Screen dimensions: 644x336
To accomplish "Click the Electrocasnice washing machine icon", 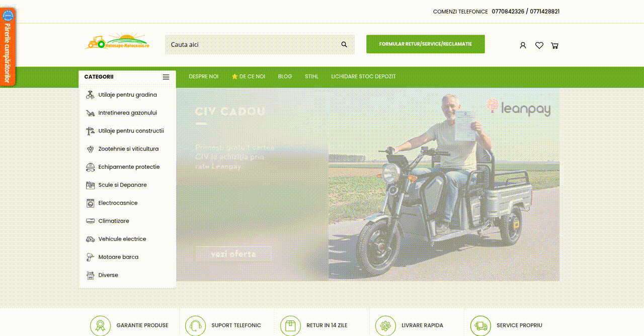I will tap(90, 203).
